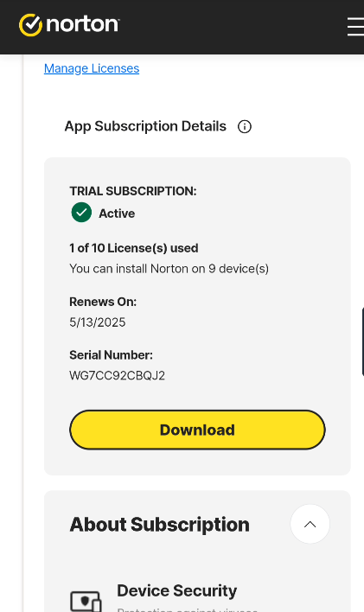364x612 pixels.
Task: Click the TRIAL SUBSCRIPTION label
Action: click(x=133, y=191)
